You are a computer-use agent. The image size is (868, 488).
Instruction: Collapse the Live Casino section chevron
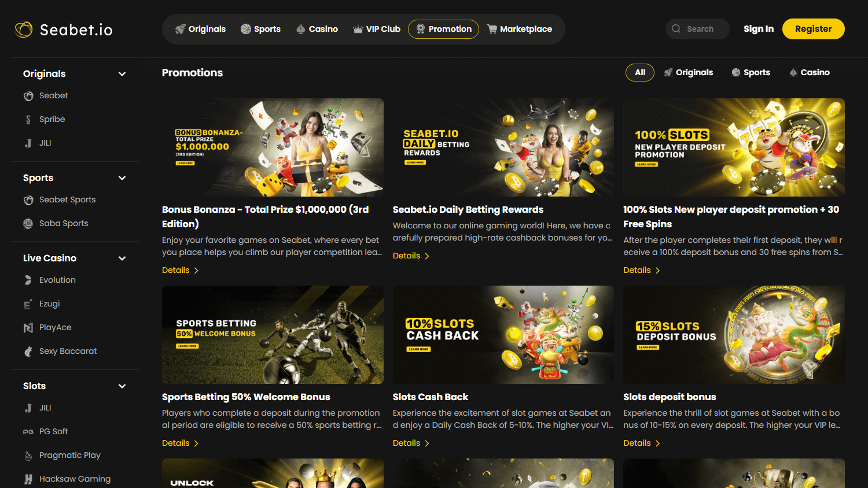[122, 258]
